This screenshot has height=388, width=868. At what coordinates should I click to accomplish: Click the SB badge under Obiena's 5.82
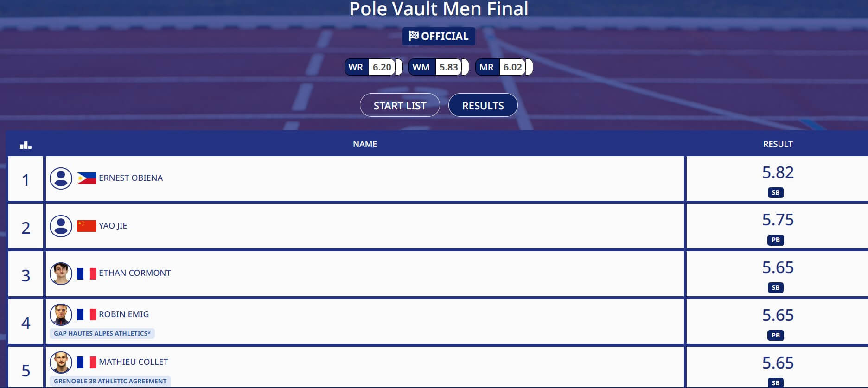(x=776, y=192)
